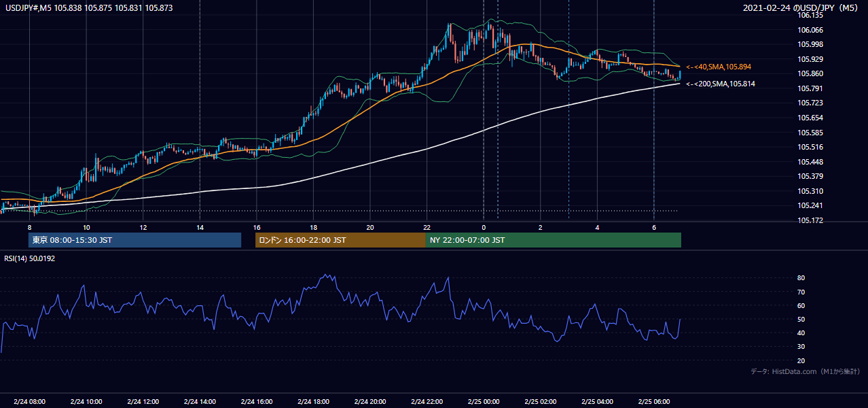
Task: Click price axis value 105.310
Action: click(811, 191)
